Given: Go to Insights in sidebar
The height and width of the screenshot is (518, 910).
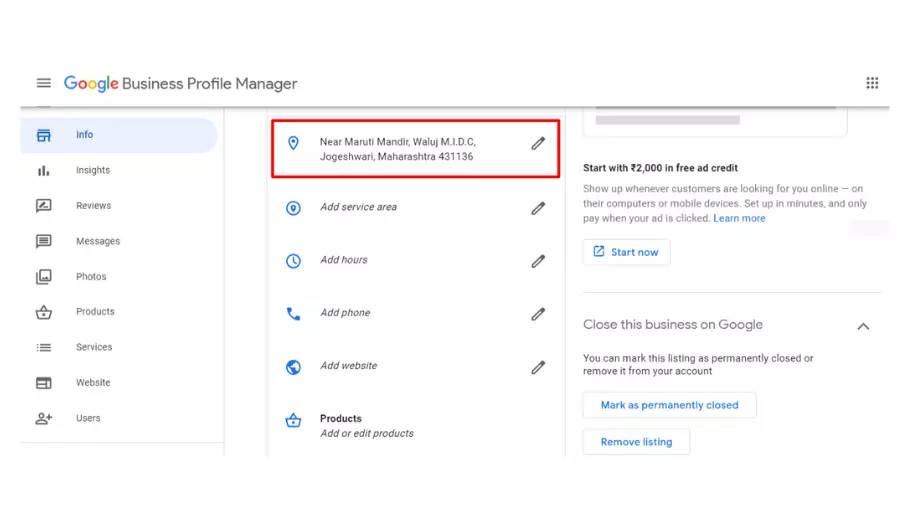Looking at the screenshot, I should 92,171.
